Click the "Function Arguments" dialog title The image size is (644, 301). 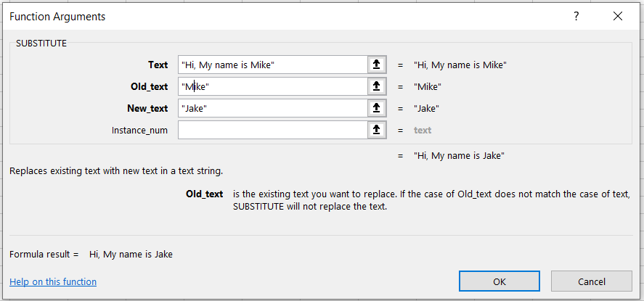[x=57, y=15]
